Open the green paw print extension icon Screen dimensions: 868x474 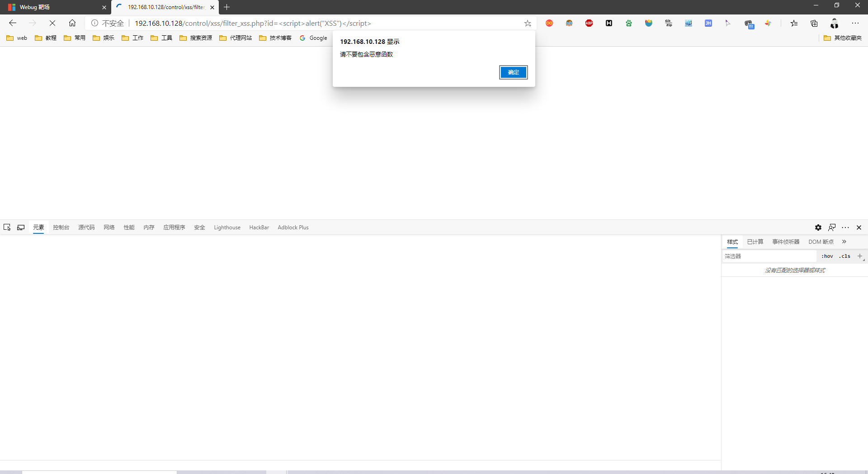pos(629,23)
